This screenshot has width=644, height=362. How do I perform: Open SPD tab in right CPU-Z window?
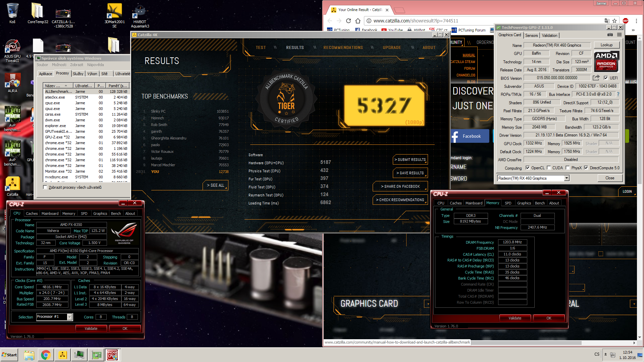coord(508,203)
